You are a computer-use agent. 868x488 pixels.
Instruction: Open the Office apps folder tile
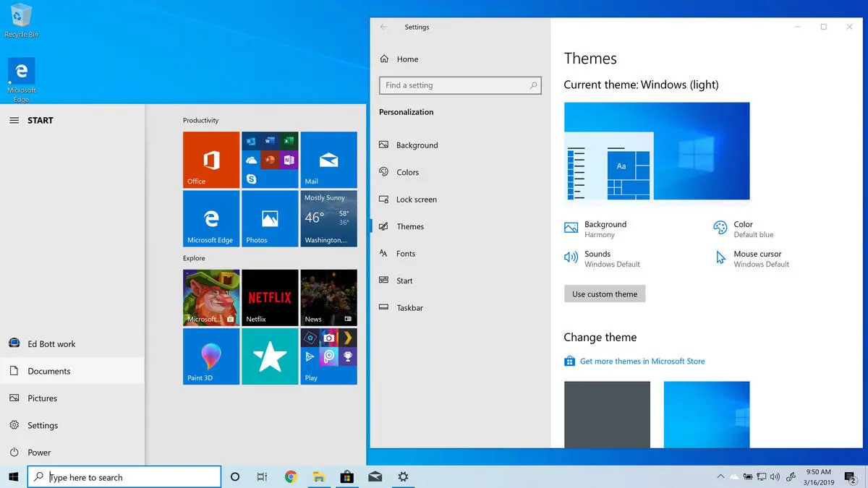click(x=270, y=160)
